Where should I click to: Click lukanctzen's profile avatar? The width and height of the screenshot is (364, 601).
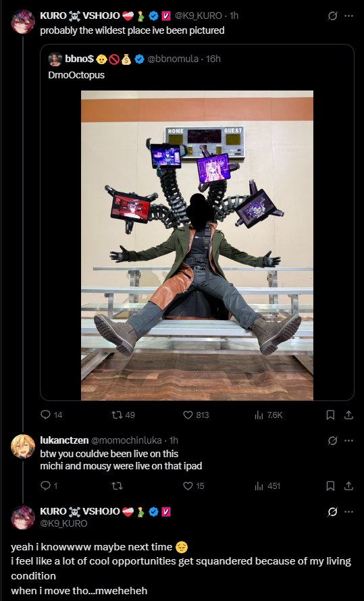[23, 446]
